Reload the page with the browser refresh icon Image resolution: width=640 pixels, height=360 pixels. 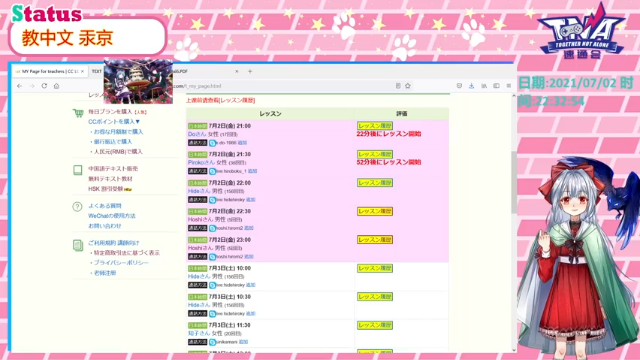click(x=44, y=86)
